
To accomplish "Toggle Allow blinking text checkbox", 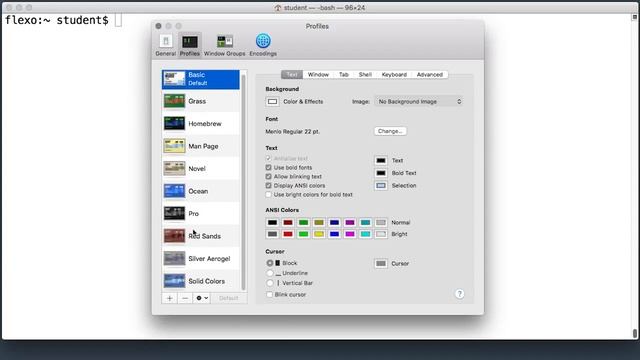I will point(268,176).
